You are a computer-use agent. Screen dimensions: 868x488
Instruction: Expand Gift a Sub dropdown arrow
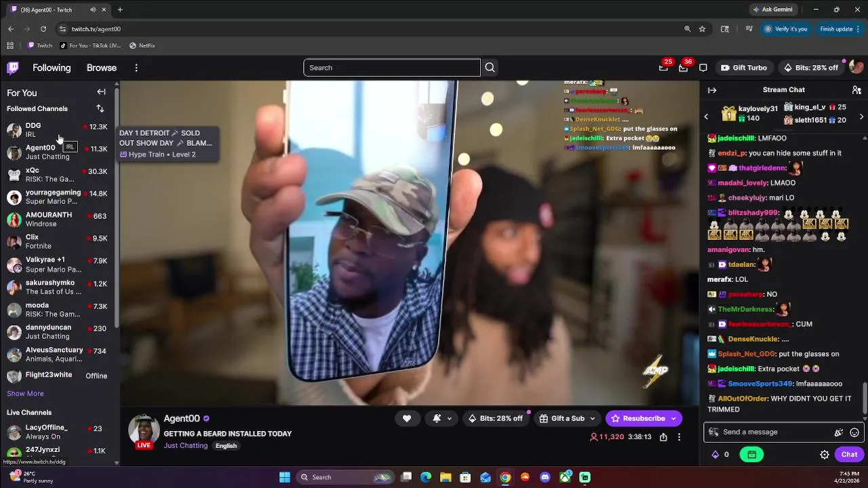tap(593, 418)
